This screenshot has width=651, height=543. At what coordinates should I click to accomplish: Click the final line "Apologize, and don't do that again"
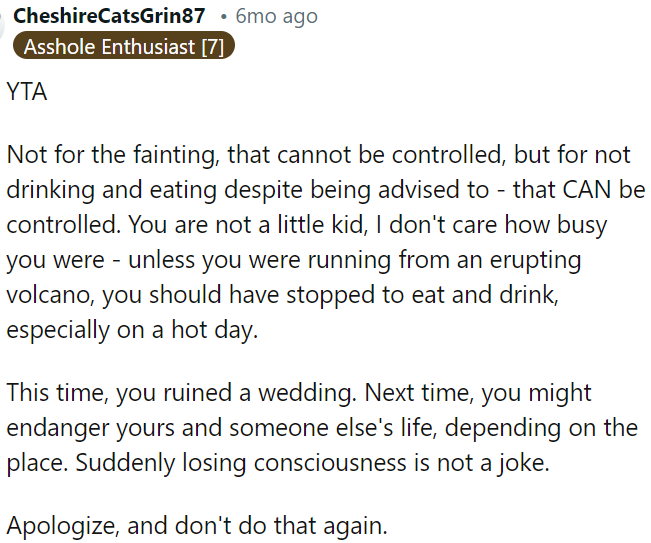[x=196, y=526]
